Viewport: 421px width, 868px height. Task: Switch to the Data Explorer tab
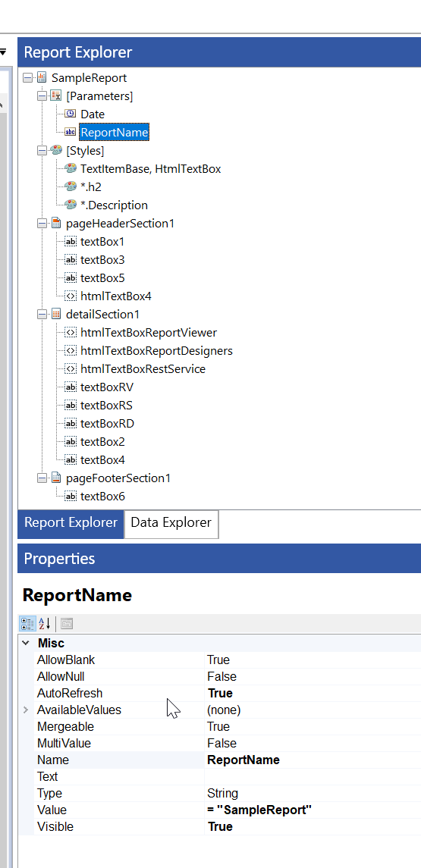coord(171,524)
